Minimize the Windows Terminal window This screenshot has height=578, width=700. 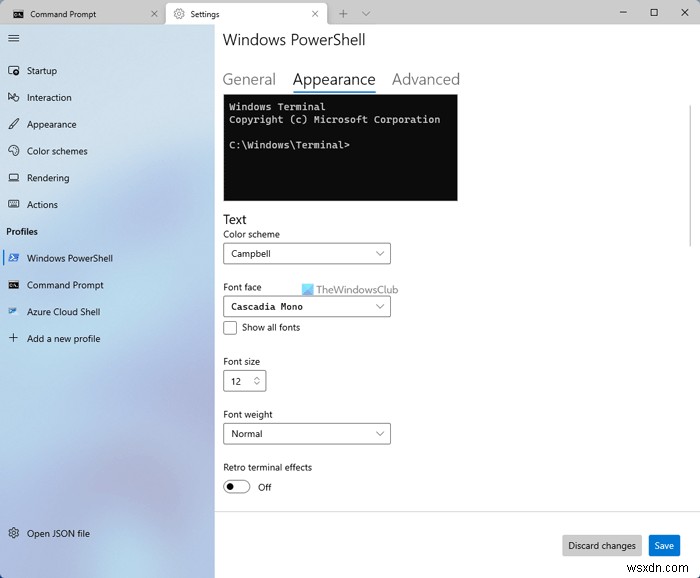[x=623, y=12]
